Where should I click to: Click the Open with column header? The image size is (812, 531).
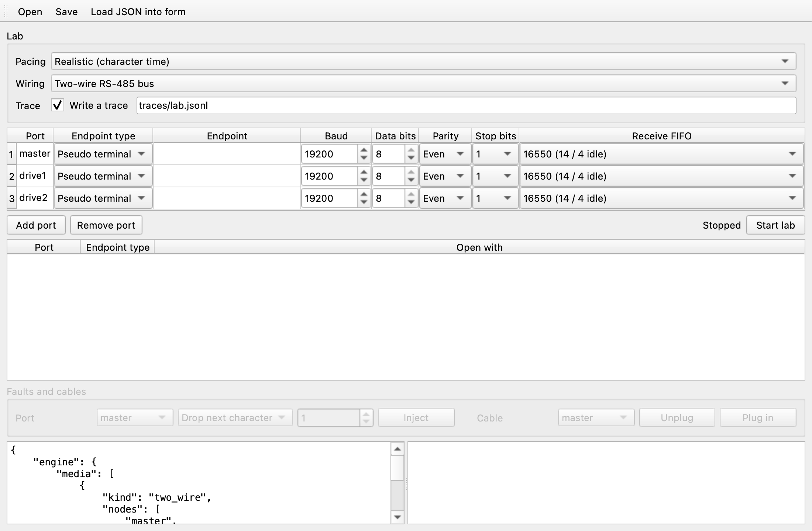pos(479,247)
